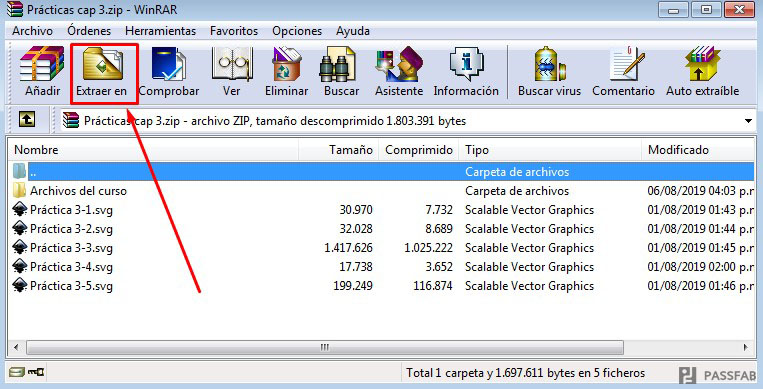The image size is (763, 389).
Task: Go up one folder level icon
Action: (27, 119)
